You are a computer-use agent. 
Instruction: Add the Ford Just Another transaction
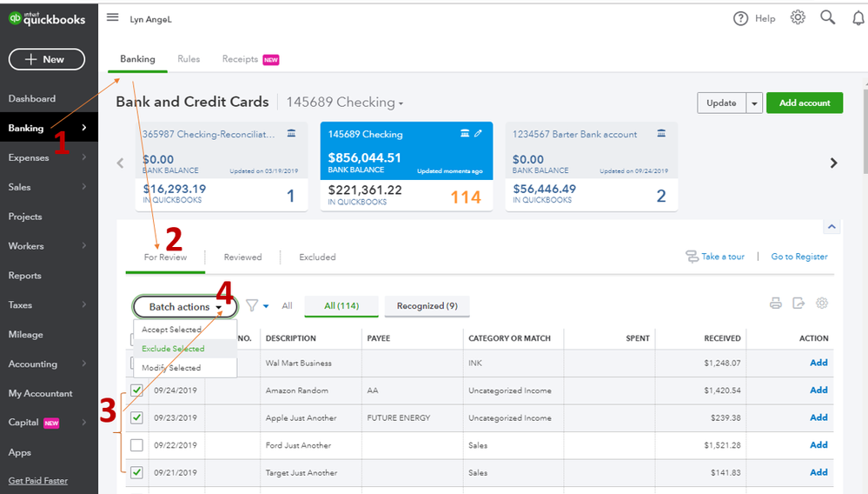pos(818,444)
